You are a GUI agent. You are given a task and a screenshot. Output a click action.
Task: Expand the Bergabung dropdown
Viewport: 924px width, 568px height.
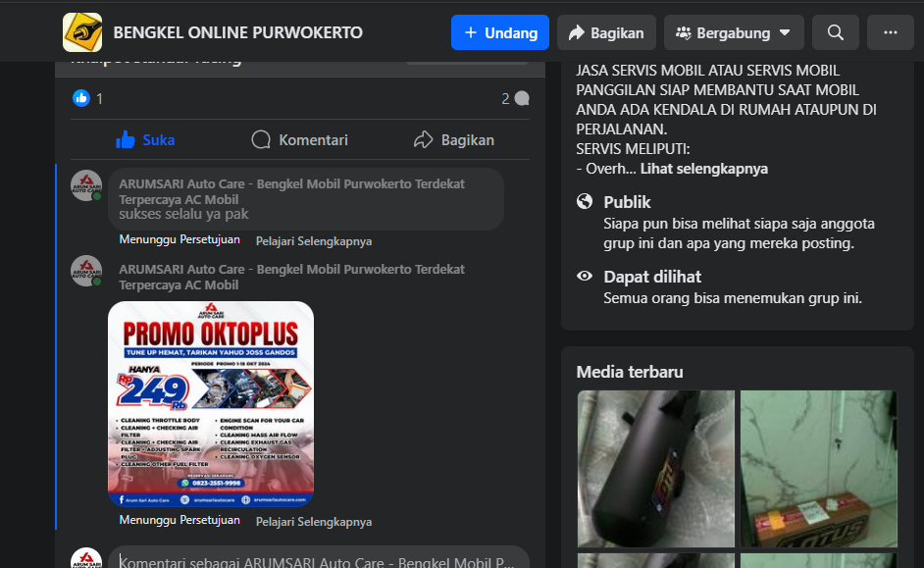(x=734, y=32)
